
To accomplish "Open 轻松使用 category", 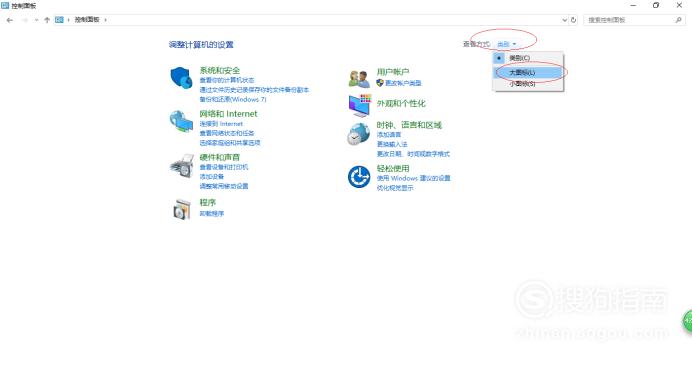I will coord(393,168).
